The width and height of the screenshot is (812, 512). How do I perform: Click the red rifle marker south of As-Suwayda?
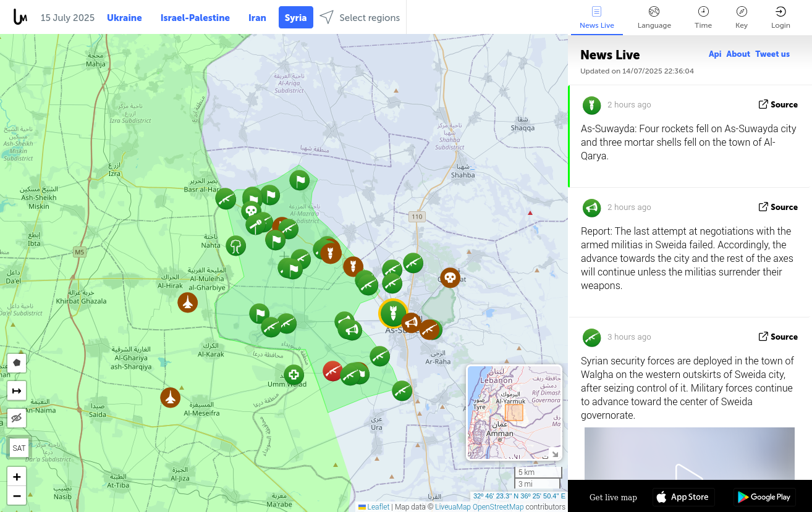click(332, 371)
